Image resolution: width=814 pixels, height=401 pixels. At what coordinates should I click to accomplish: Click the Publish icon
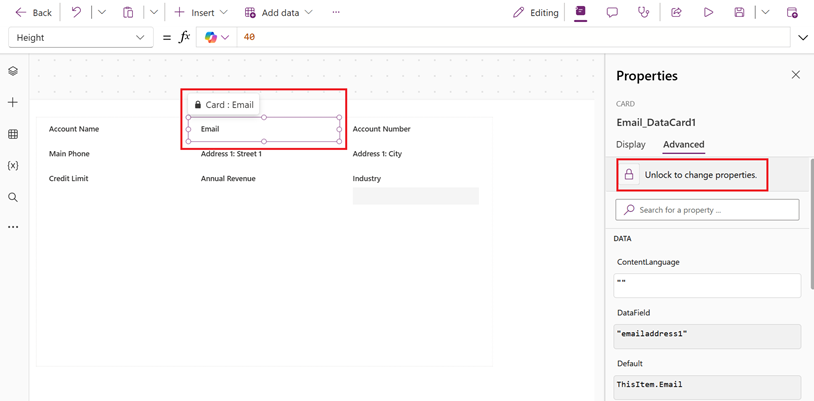coord(792,12)
